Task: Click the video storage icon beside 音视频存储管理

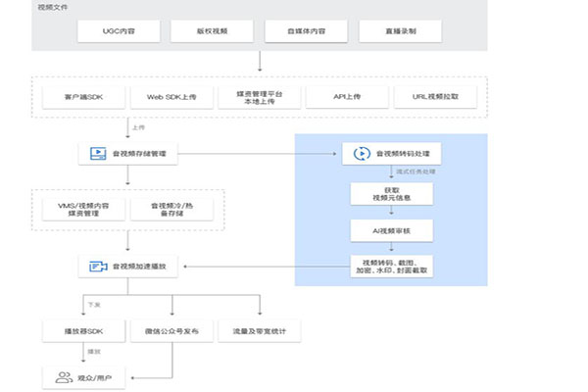Action: 97,153
